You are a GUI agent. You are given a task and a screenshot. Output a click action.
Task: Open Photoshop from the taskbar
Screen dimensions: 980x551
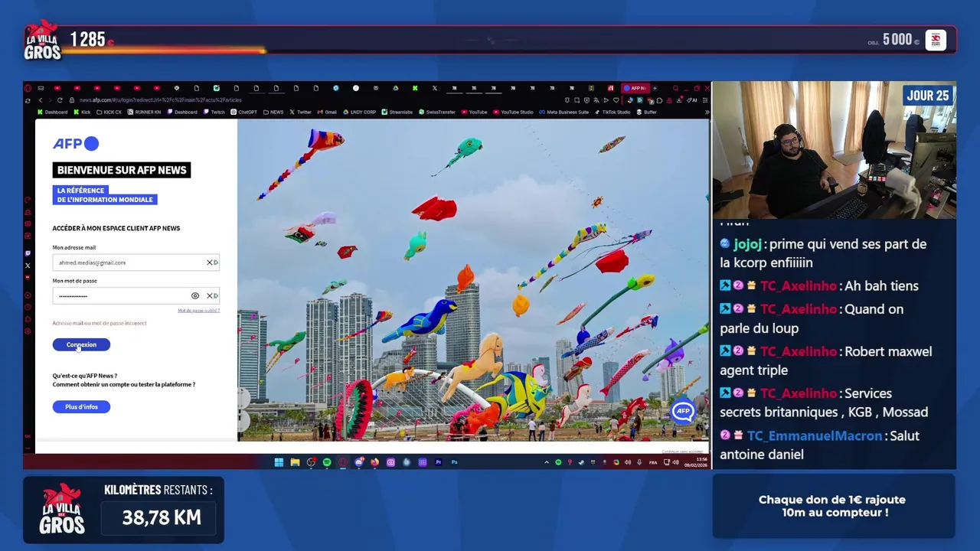pos(454,462)
